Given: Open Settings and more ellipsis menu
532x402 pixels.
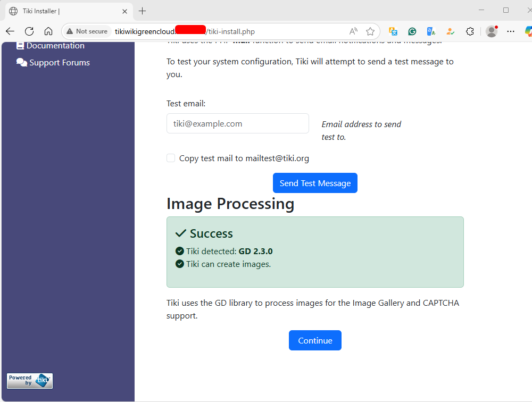Looking at the screenshot, I should tap(511, 31).
